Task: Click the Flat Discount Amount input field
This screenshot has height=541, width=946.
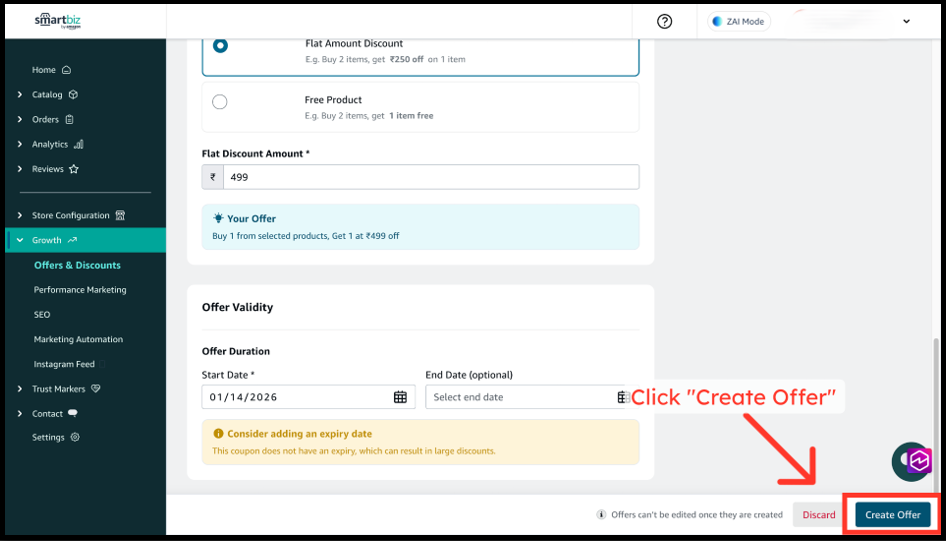Action: 430,177
